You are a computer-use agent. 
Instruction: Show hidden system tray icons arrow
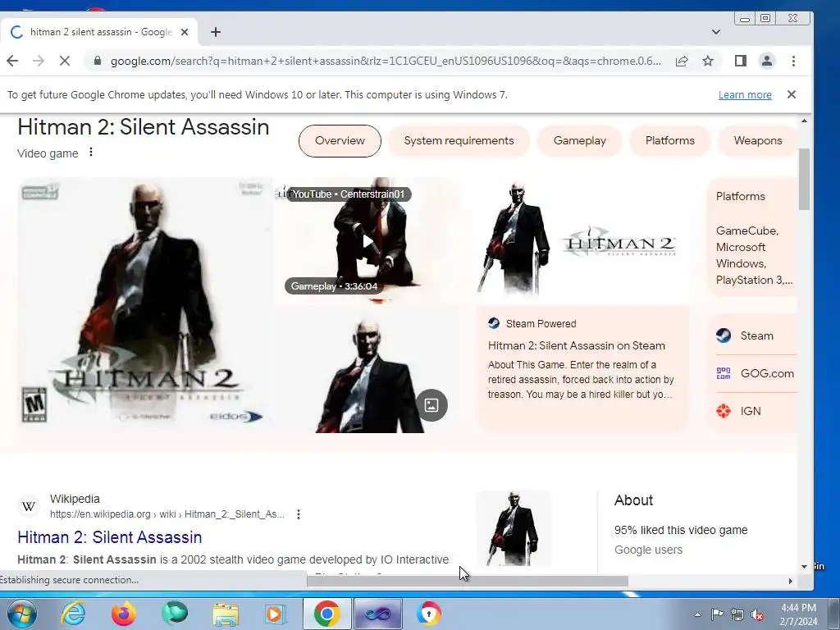click(x=697, y=614)
